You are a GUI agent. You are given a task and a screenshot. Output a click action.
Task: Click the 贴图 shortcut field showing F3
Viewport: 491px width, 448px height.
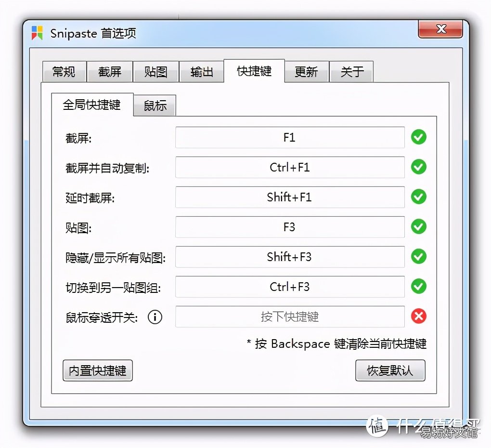click(x=290, y=227)
